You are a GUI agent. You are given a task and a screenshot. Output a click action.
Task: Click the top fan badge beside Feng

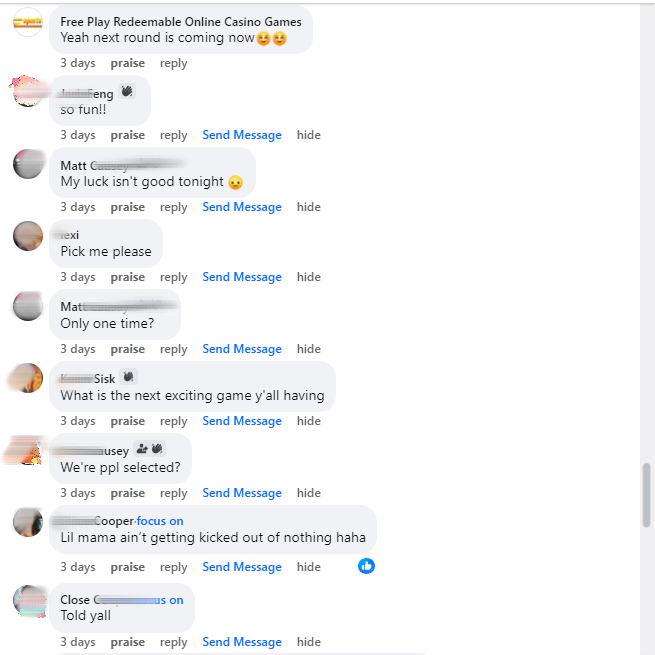pyautogui.click(x=127, y=91)
